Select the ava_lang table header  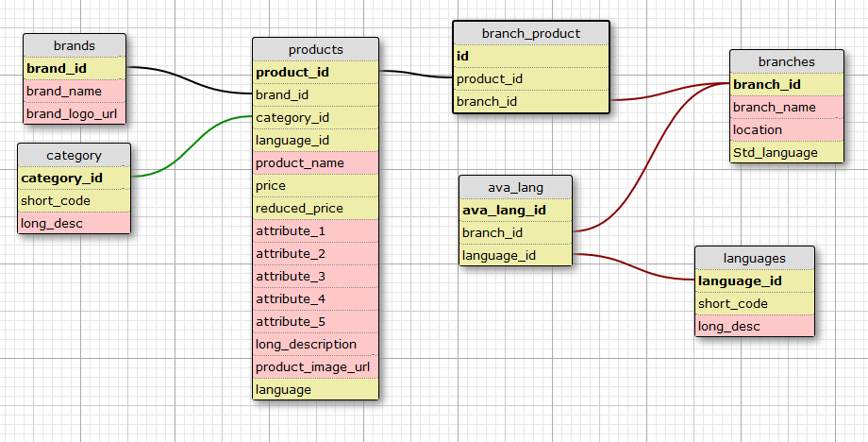[x=515, y=187]
